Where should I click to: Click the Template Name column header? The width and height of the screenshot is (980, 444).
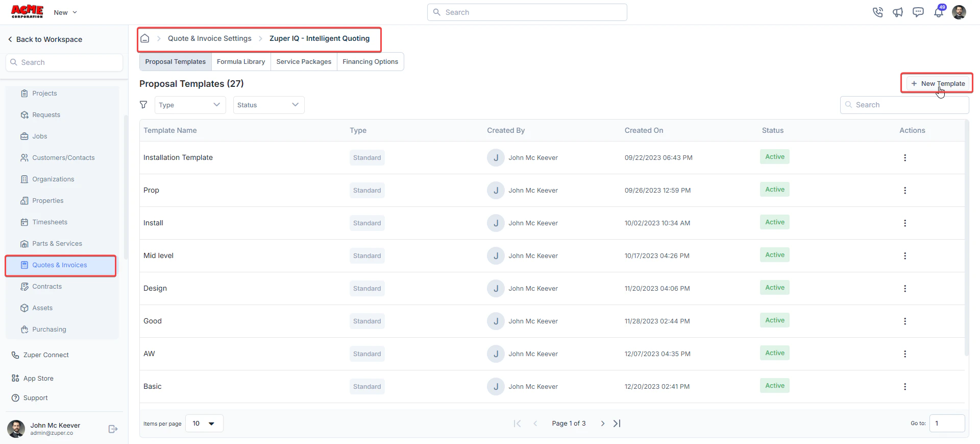point(170,130)
